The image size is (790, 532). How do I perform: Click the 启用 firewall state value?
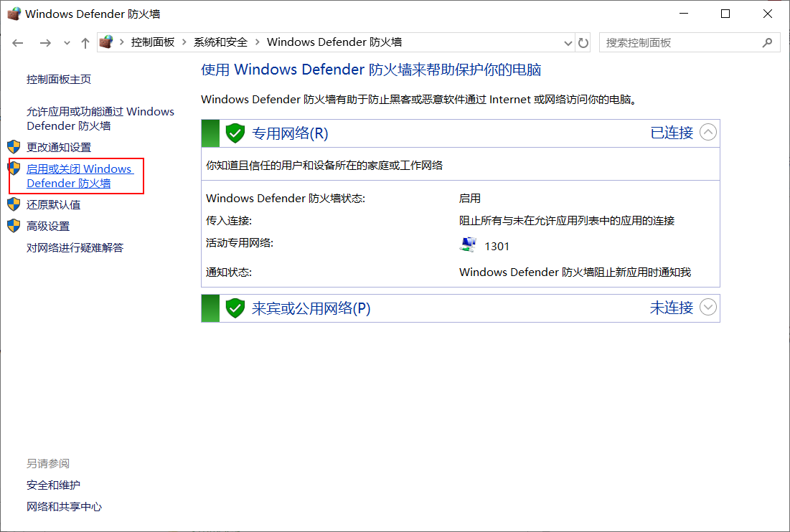[x=469, y=199]
